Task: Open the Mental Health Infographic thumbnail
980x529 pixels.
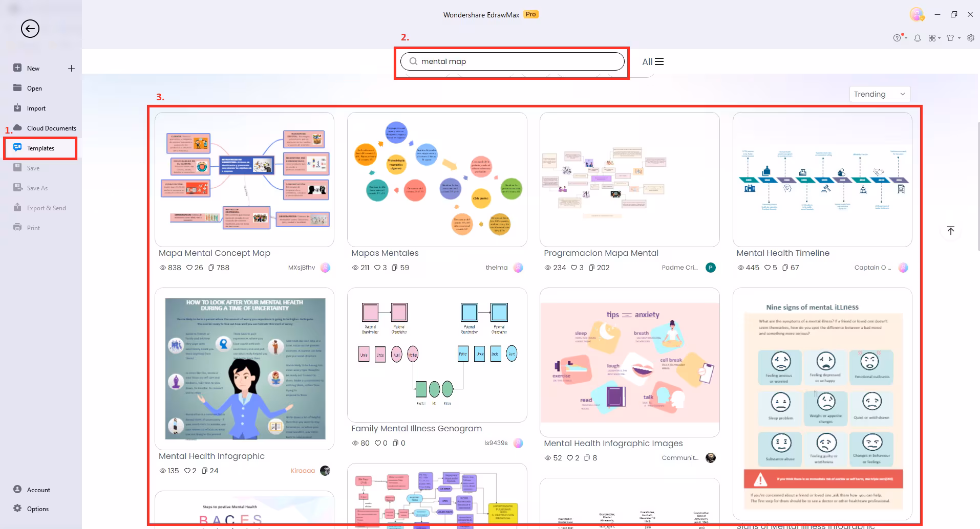Action: [x=244, y=369]
